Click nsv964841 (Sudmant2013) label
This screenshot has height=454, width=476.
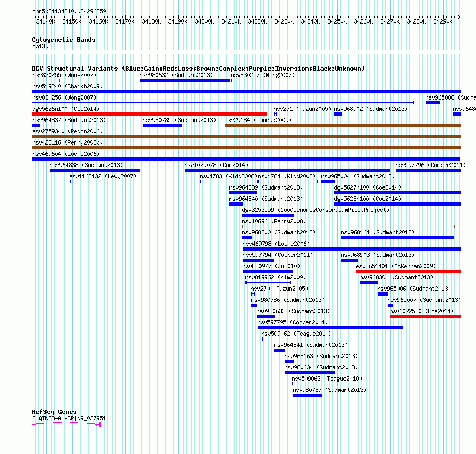pyautogui.click(x=311, y=345)
